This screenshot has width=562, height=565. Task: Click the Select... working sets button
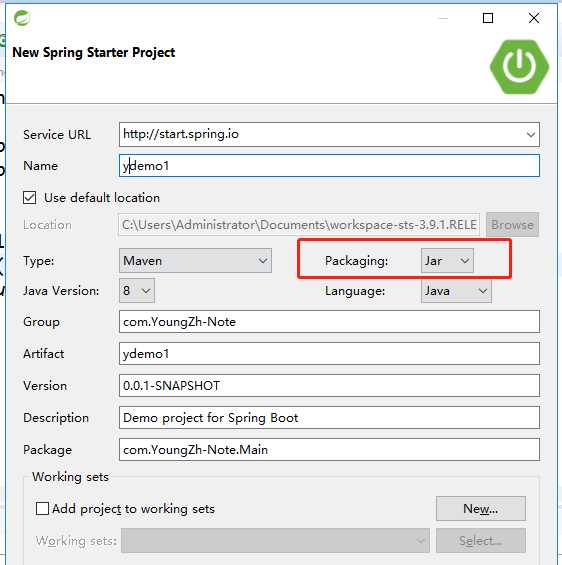[481, 540]
